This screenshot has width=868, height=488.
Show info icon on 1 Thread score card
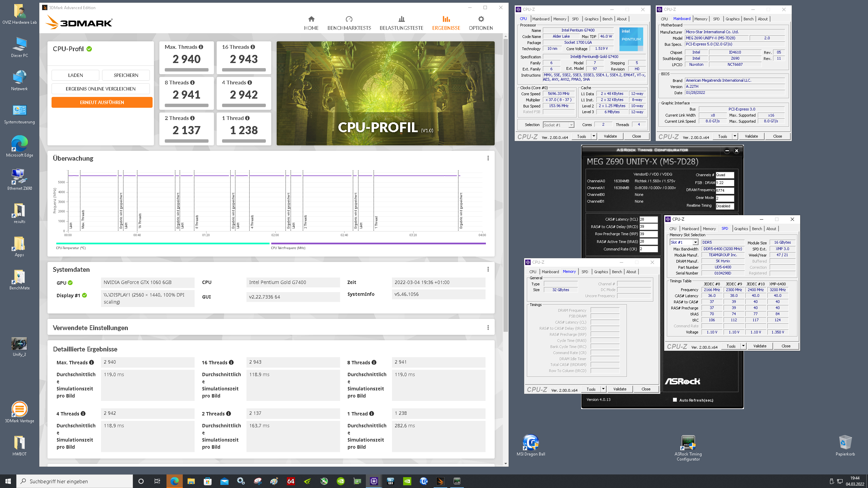pyautogui.click(x=247, y=118)
